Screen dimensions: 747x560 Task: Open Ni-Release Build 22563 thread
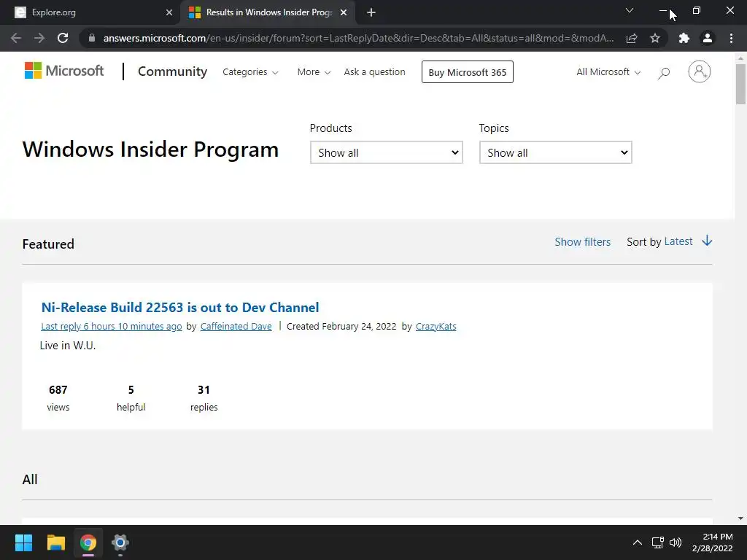coord(180,308)
